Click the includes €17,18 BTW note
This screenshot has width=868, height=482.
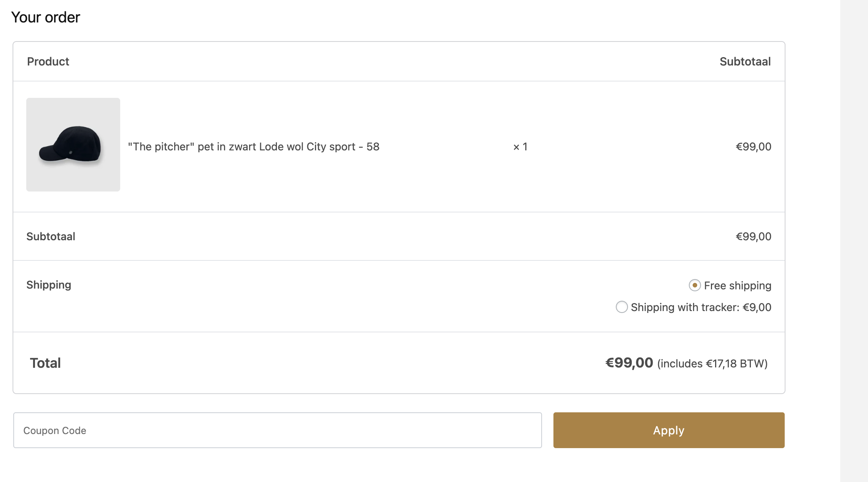[712, 364]
